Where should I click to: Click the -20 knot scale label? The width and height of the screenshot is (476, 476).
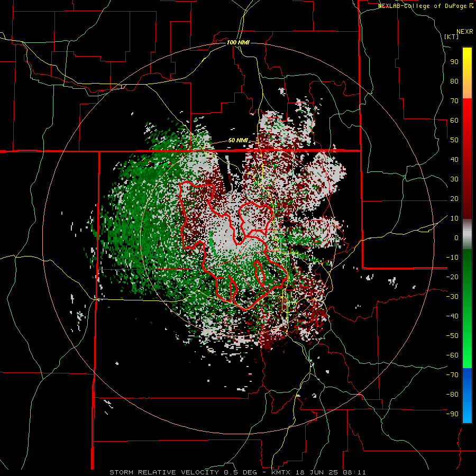pyautogui.click(x=452, y=277)
